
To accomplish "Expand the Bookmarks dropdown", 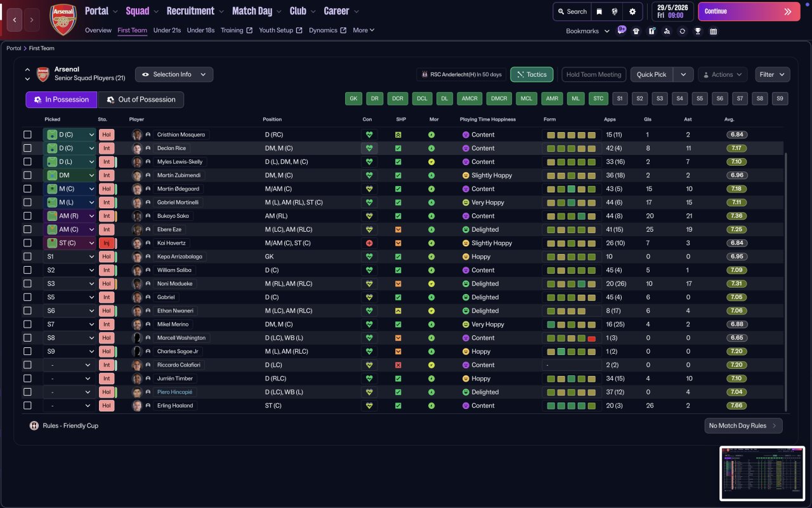I will click(587, 31).
